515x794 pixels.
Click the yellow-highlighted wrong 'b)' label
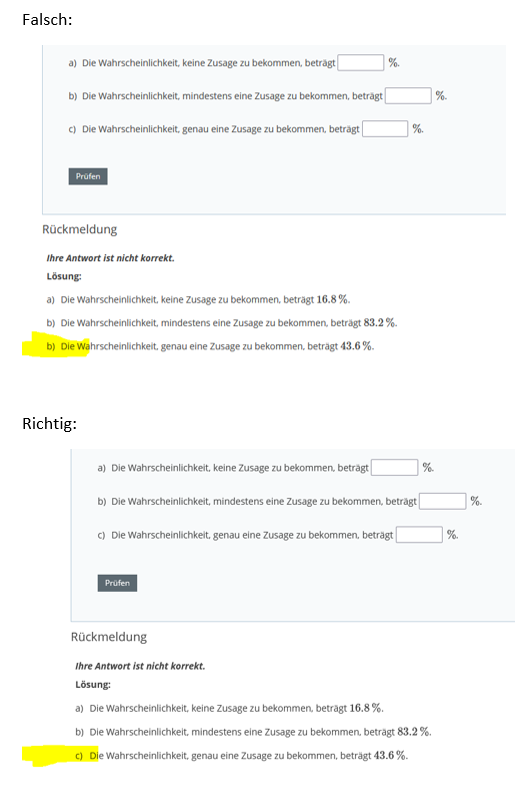tap(51, 346)
